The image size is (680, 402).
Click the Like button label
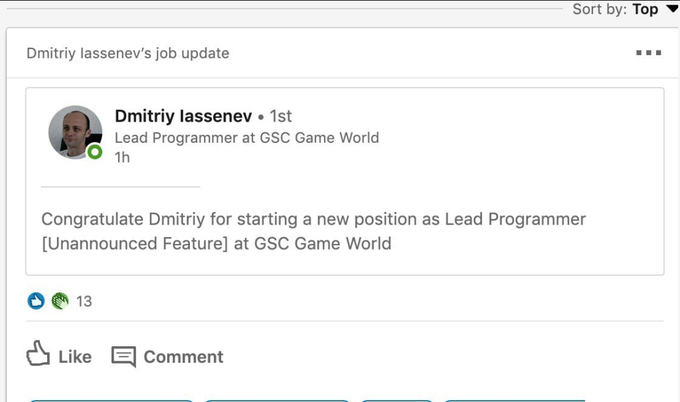click(x=75, y=357)
